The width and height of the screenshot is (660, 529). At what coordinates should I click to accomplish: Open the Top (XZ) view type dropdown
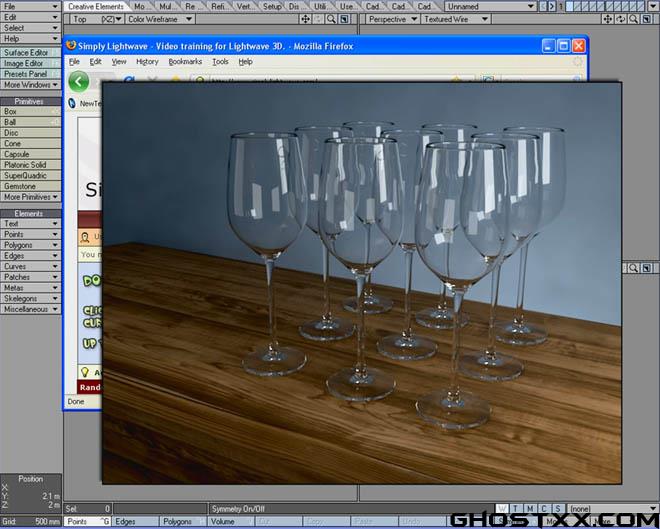(x=97, y=19)
